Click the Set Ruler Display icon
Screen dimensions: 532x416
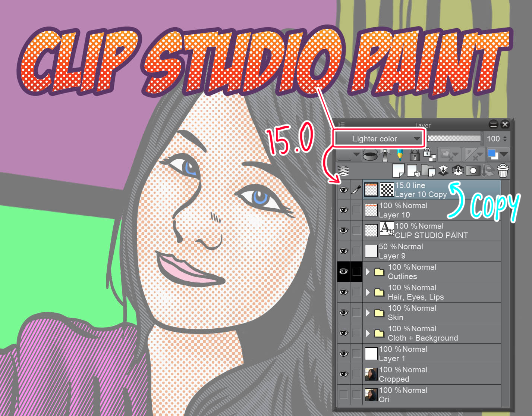(471, 154)
